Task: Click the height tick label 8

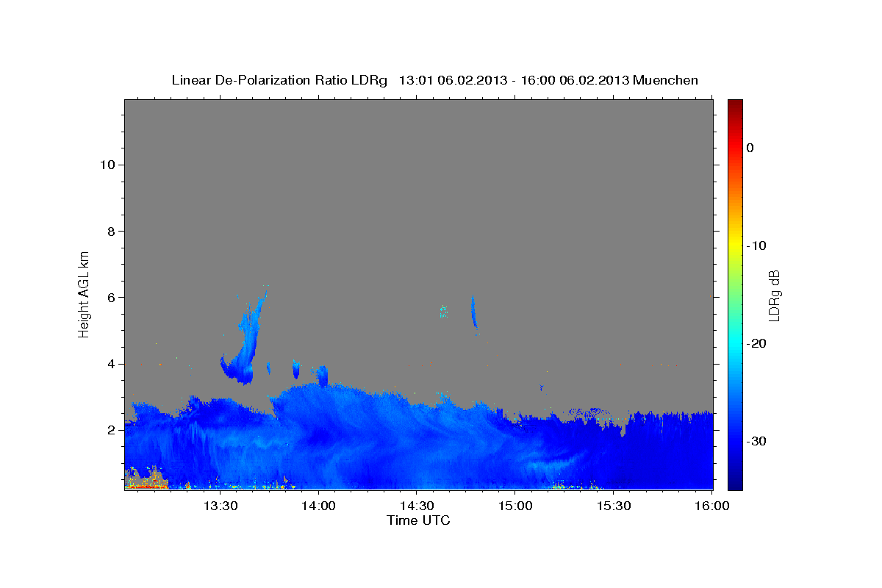Action: pyautogui.click(x=111, y=231)
